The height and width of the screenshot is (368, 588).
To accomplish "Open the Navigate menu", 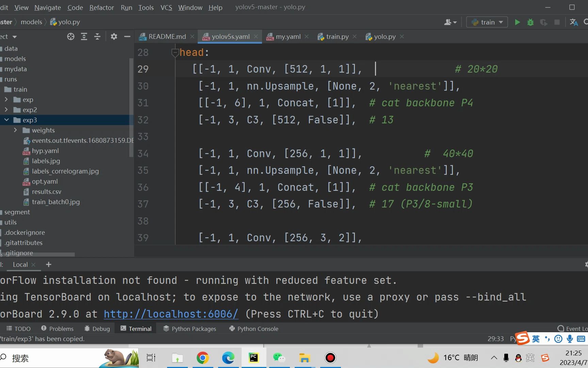I will click(48, 7).
